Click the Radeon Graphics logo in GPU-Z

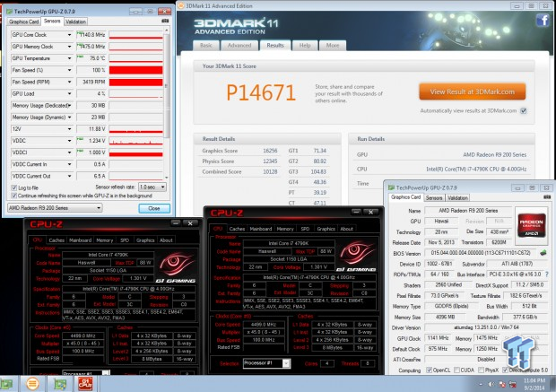point(532,226)
